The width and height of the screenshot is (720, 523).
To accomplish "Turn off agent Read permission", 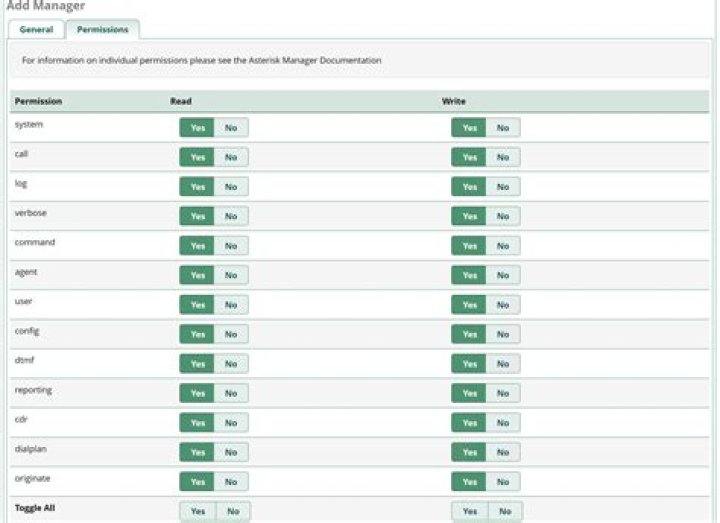I will [x=231, y=275].
